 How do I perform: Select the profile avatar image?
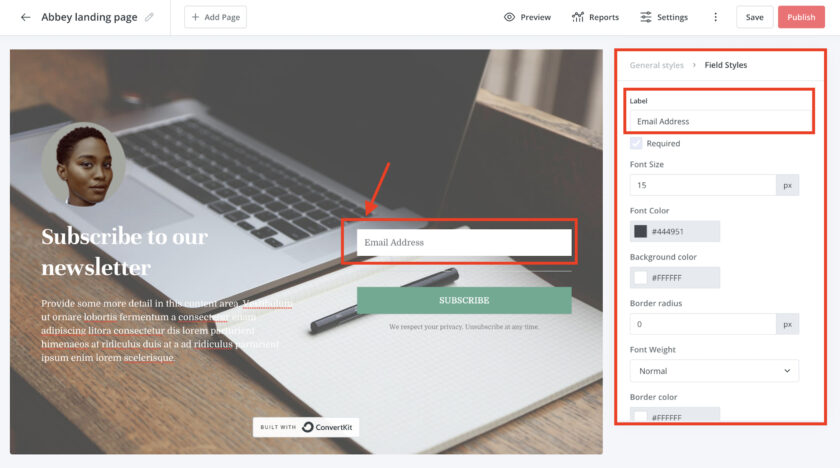[84, 164]
